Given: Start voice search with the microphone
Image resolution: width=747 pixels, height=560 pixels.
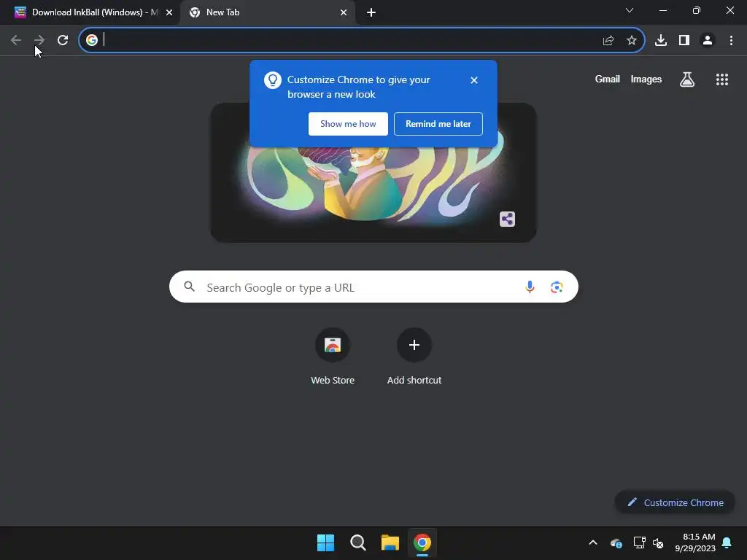Looking at the screenshot, I should [x=530, y=287].
